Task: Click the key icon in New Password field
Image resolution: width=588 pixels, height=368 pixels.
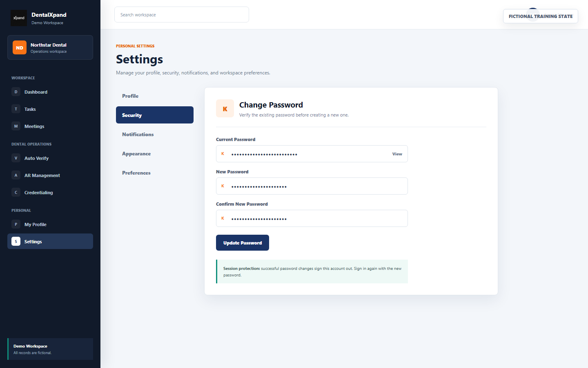Action: [x=223, y=186]
